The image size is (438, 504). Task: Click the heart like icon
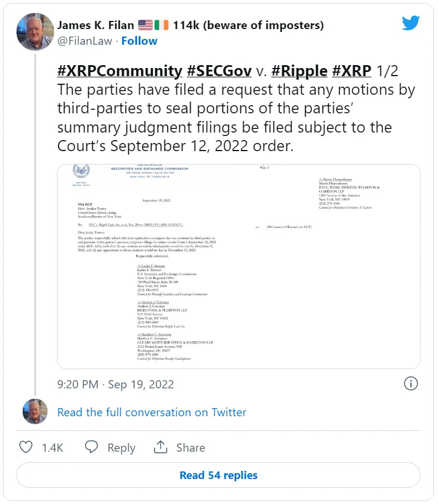[x=26, y=447]
